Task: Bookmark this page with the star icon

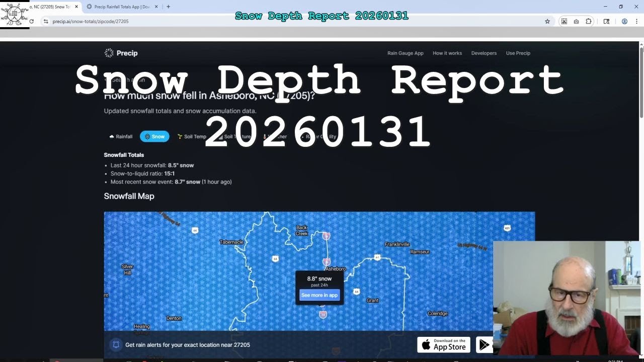Action: (x=547, y=21)
